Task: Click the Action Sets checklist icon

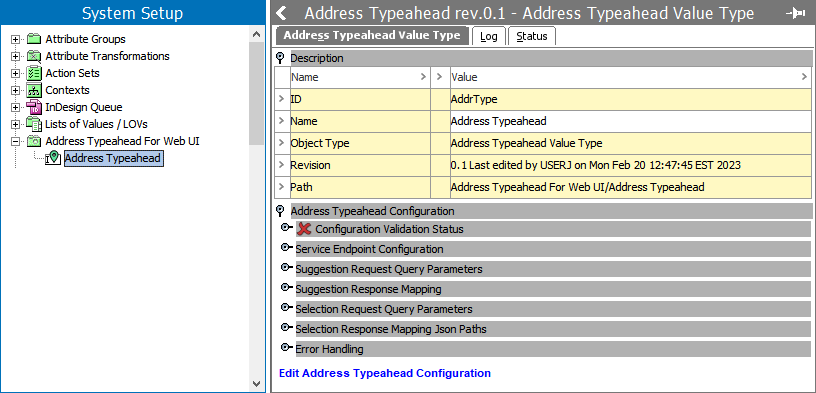Action: coord(34,73)
